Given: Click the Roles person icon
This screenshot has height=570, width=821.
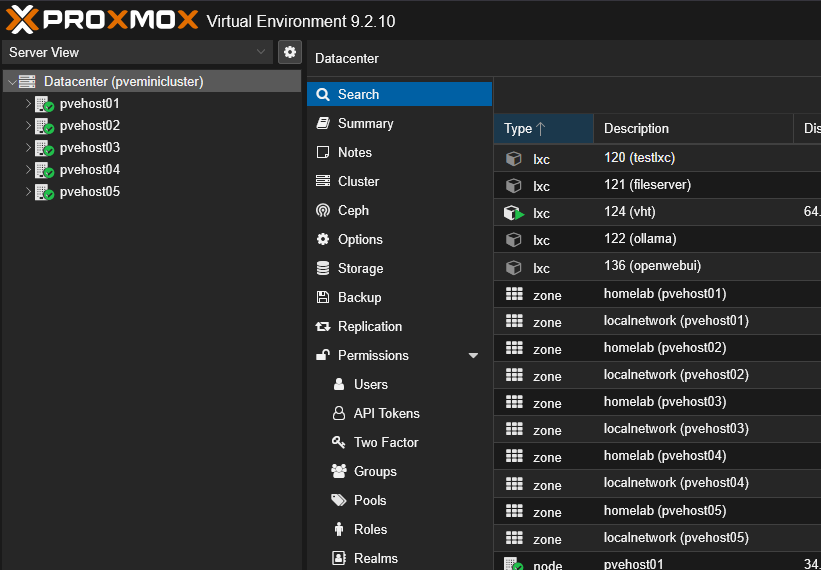Looking at the screenshot, I should tap(339, 530).
